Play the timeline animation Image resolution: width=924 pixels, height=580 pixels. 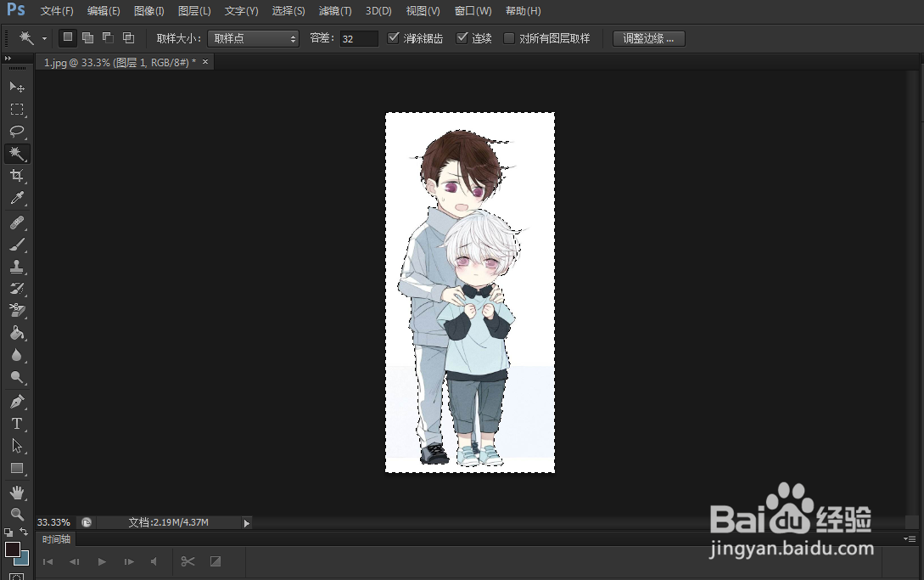point(101,561)
